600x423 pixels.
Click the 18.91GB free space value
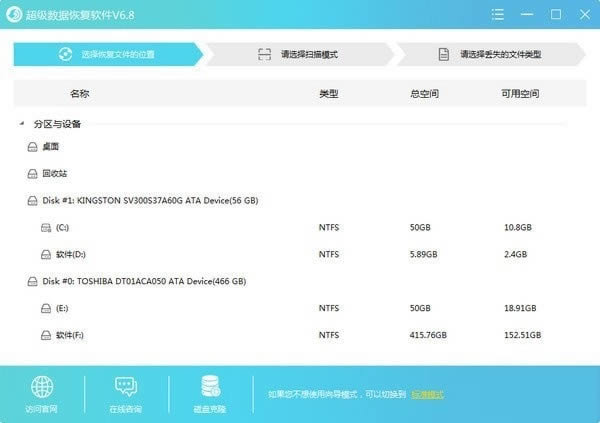pyautogui.click(x=520, y=308)
